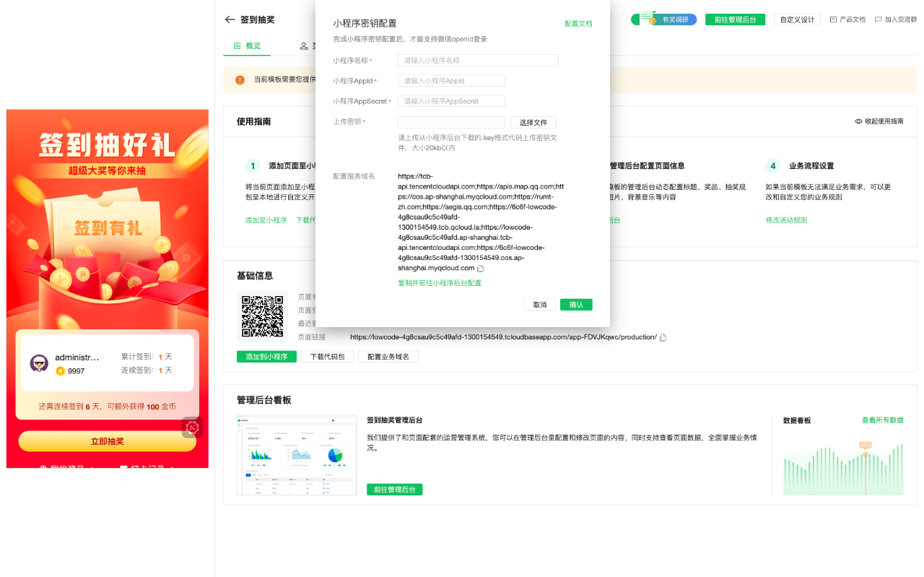Screen dimensions: 924x577
Task: Click the 上传密钥 file path field
Action: [x=451, y=123]
